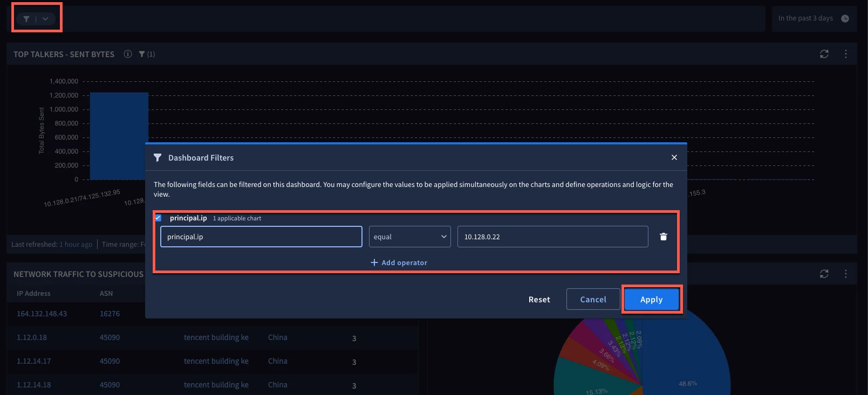Open the dashboard filter funnel icon
The image size is (868, 395).
coord(26,19)
